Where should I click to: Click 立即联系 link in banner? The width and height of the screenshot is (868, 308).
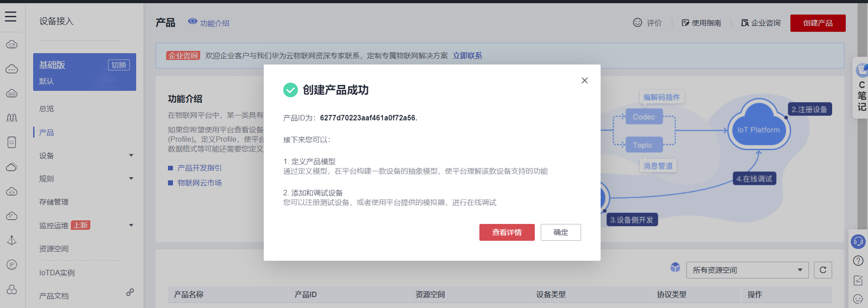pyautogui.click(x=467, y=55)
